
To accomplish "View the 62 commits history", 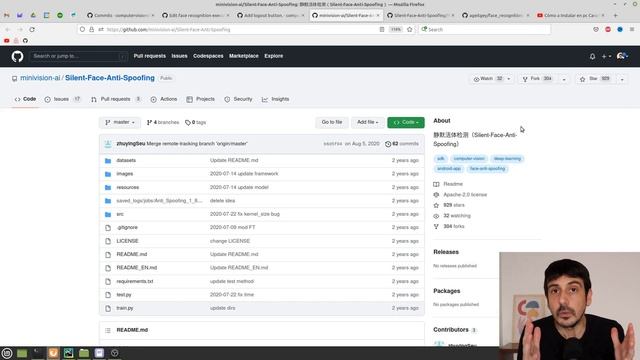I will click(402, 144).
